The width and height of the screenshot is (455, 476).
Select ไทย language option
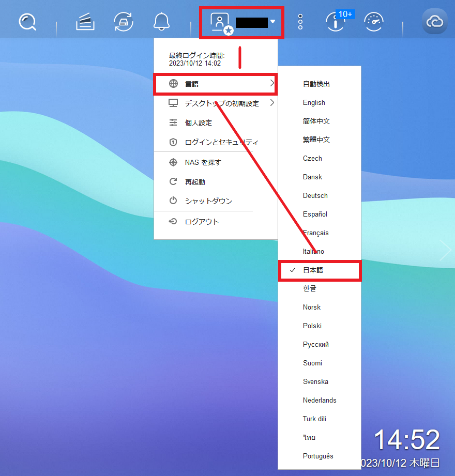(x=320, y=437)
